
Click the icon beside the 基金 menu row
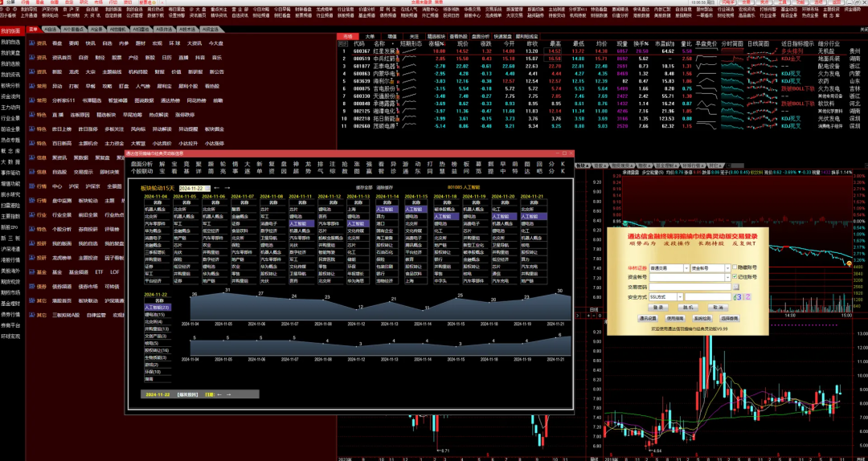pos(32,272)
